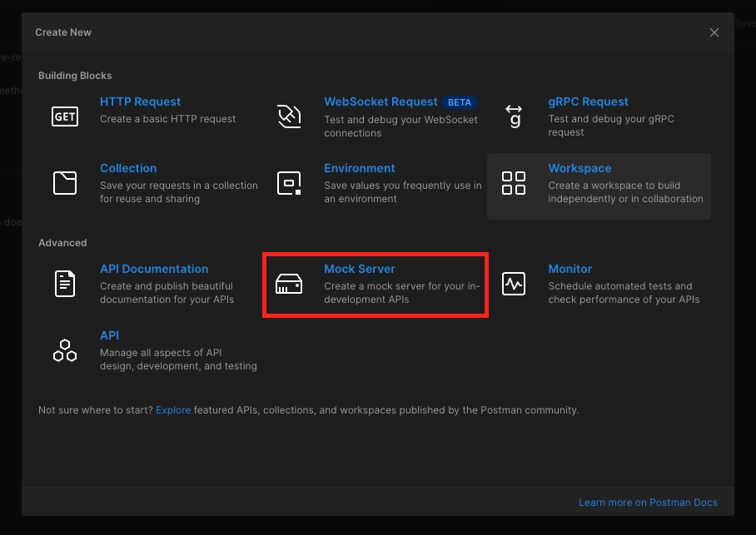The image size is (756, 535).
Task: Select the gRPC Request title
Action: [588, 102]
